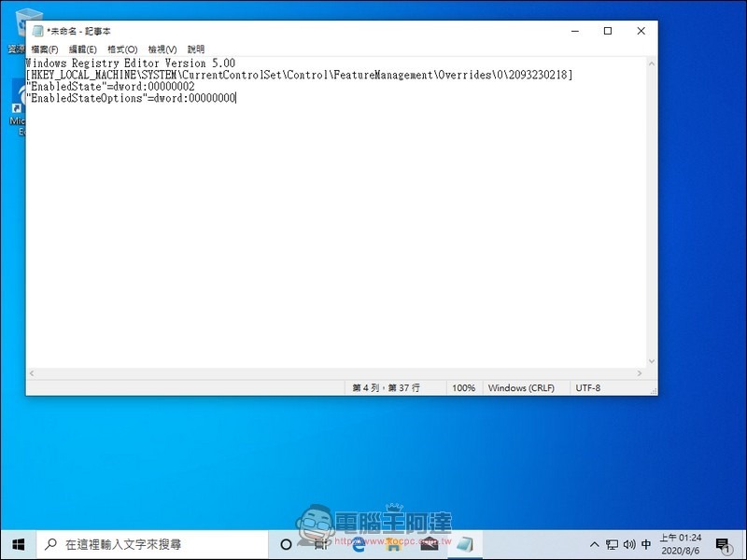This screenshot has height=560, width=747.
Task: Open the 說明 help menu
Action: point(196,49)
